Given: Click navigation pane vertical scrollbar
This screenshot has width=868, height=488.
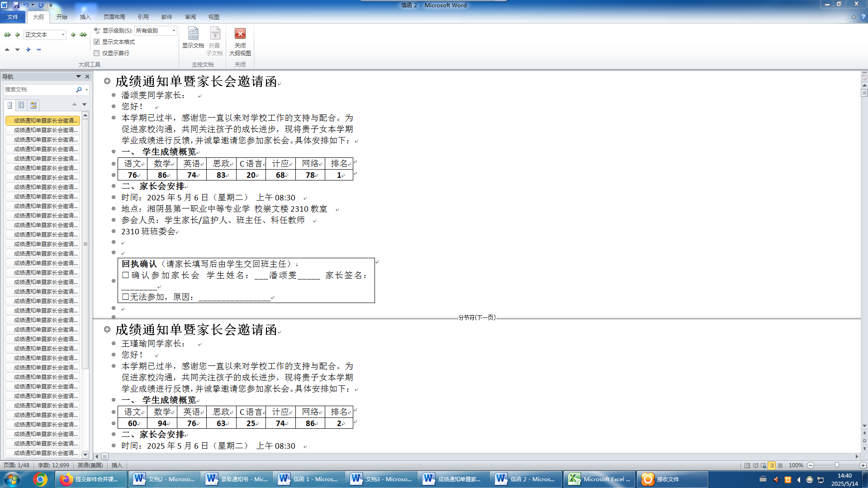Looking at the screenshot, I should point(85,244).
